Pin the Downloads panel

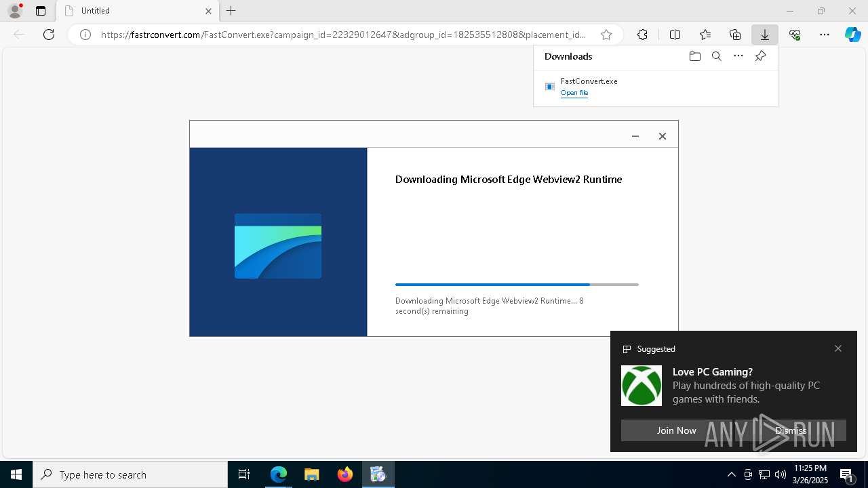[x=760, y=56]
